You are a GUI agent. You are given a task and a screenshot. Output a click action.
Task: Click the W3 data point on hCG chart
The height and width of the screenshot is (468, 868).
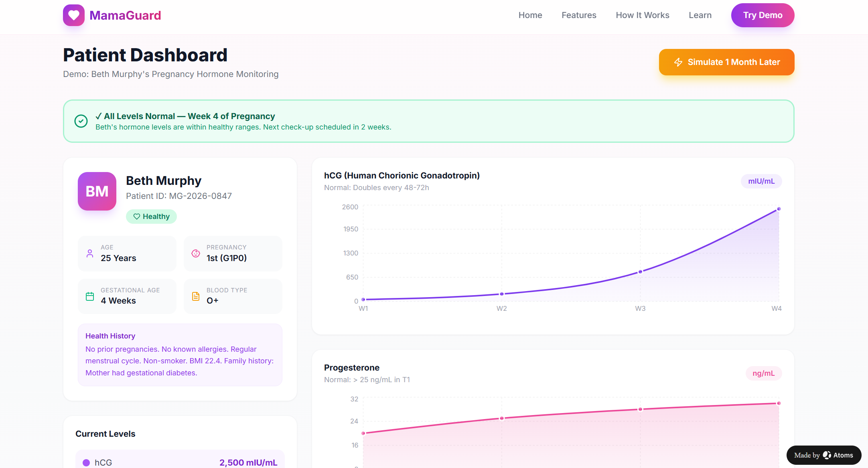tap(640, 272)
